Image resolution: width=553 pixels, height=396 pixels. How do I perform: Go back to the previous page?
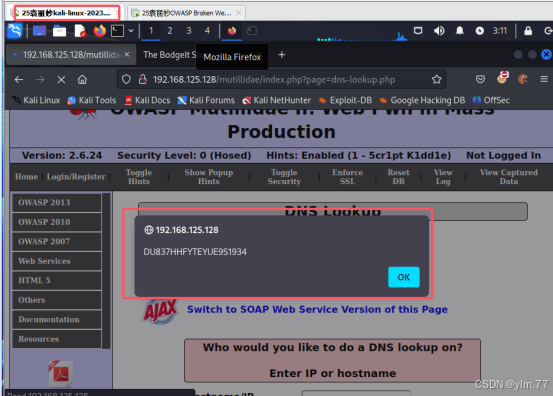[x=19, y=80]
